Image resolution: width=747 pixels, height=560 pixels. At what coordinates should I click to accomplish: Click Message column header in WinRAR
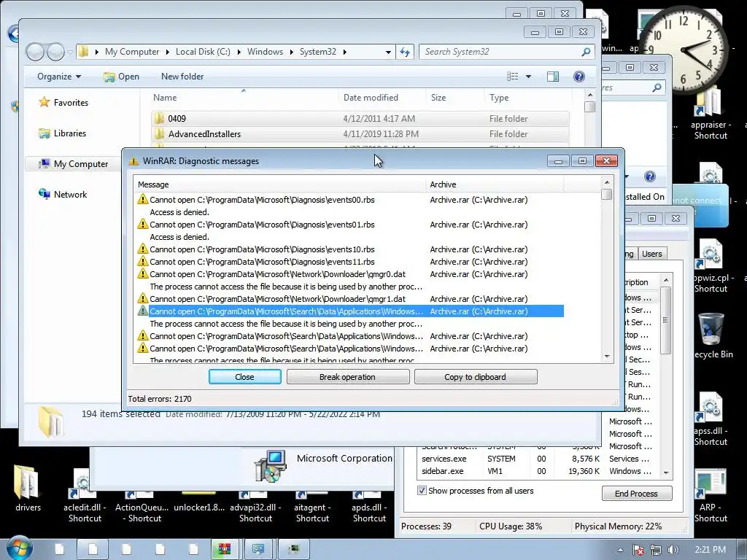pyautogui.click(x=280, y=184)
